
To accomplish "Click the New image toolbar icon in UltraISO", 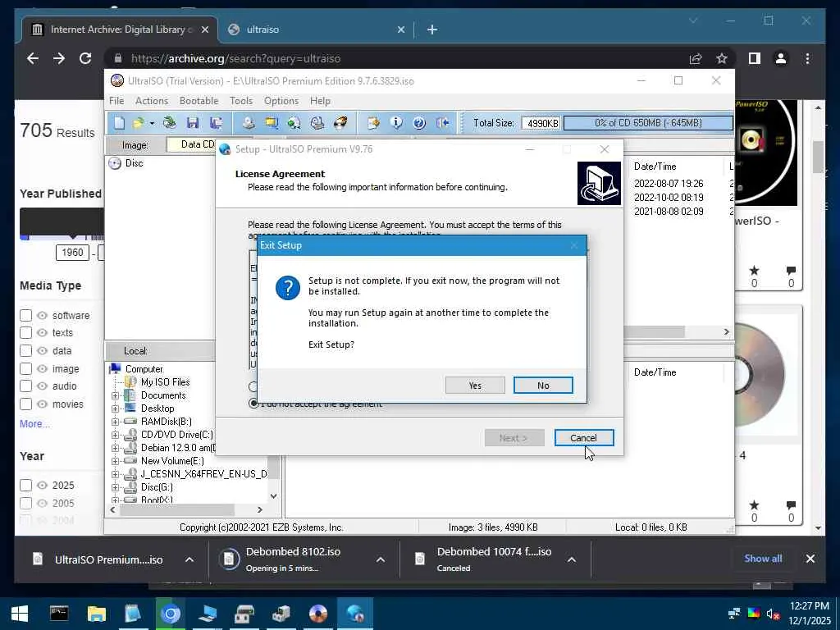I will coord(119,123).
